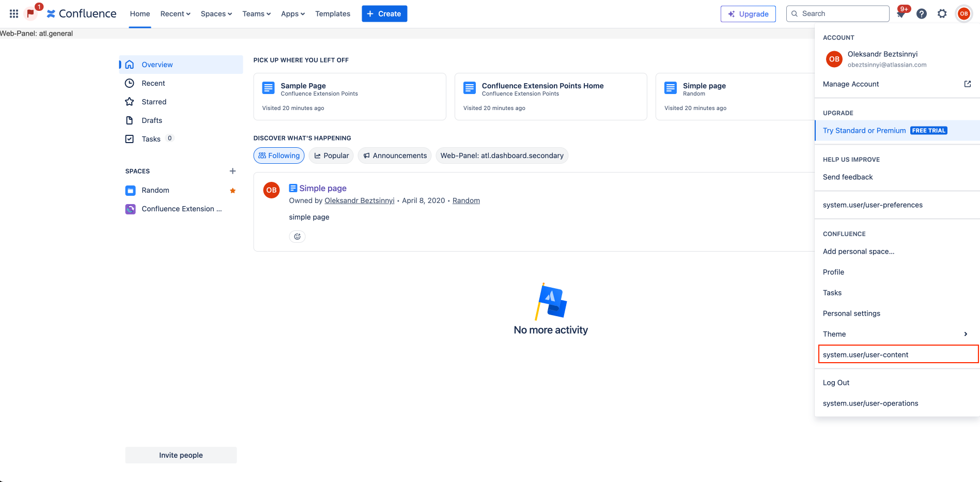Click the Confluence logo

click(82, 14)
